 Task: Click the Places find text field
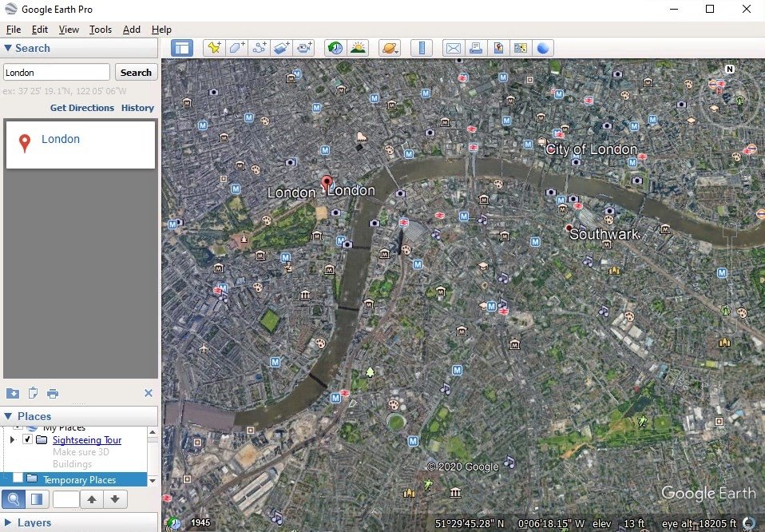pyautogui.click(x=65, y=499)
